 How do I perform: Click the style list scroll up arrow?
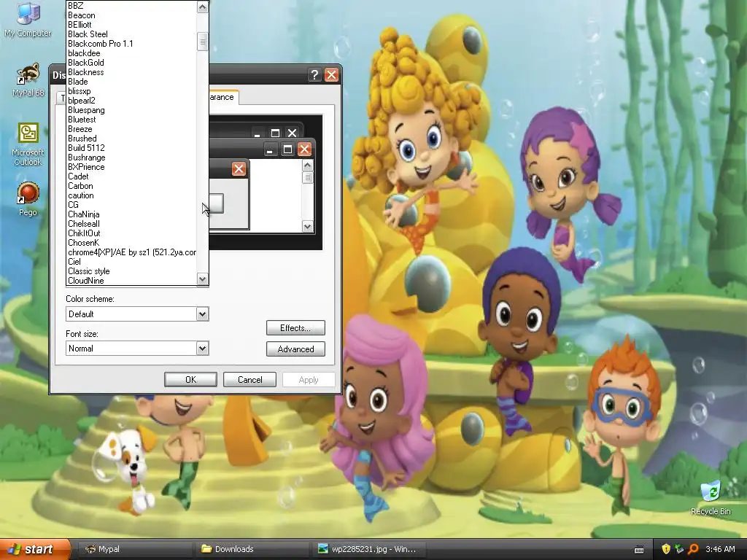pyautogui.click(x=203, y=7)
